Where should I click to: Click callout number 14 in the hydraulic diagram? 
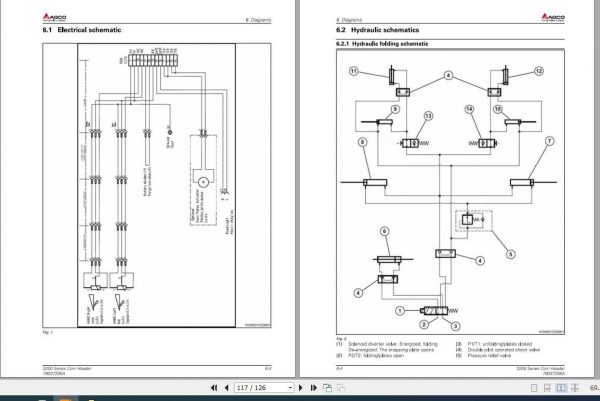(x=470, y=109)
